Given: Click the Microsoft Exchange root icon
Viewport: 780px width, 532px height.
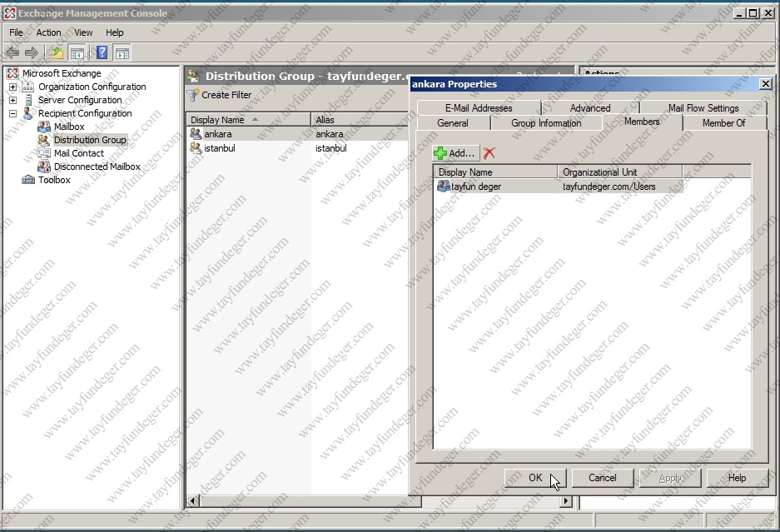Looking at the screenshot, I should 13,73.
